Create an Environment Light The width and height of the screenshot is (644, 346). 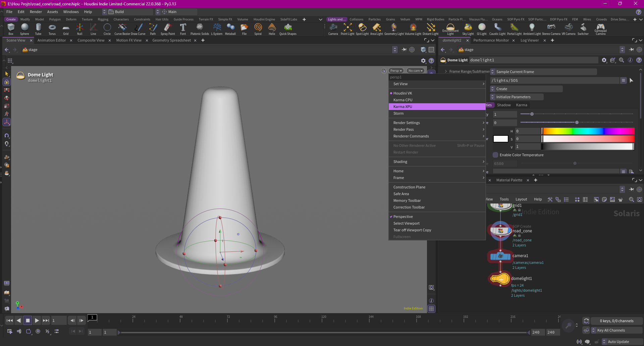(450, 29)
